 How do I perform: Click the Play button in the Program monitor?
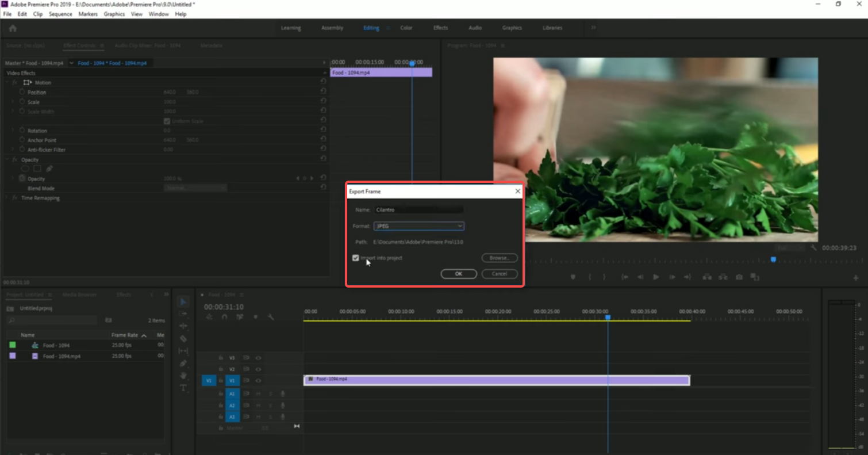click(x=656, y=277)
